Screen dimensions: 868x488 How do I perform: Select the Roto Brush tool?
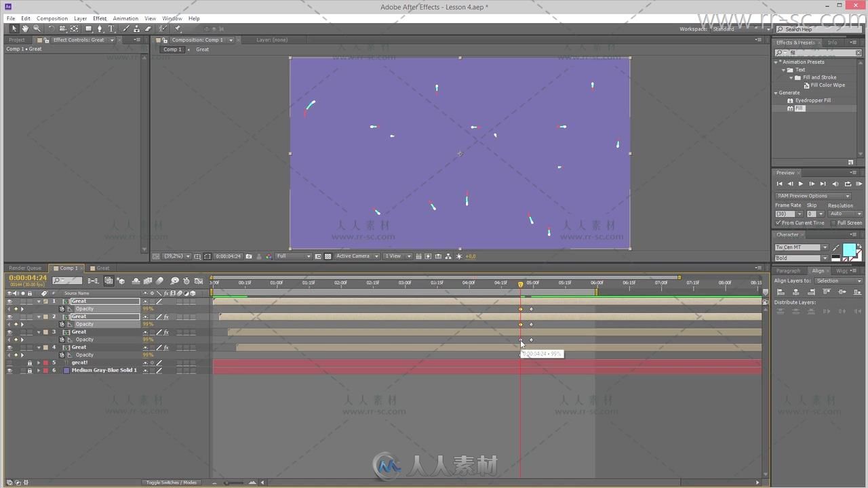tap(163, 29)
